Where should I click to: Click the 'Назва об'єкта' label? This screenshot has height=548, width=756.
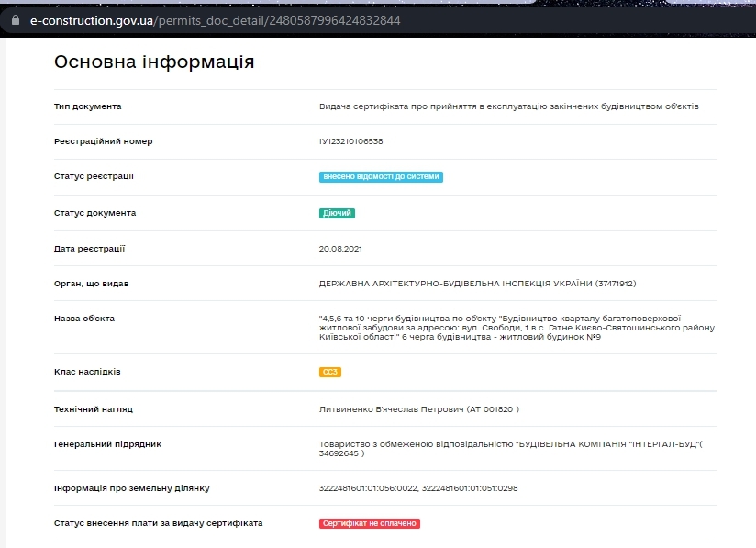(x=84, y=319)
